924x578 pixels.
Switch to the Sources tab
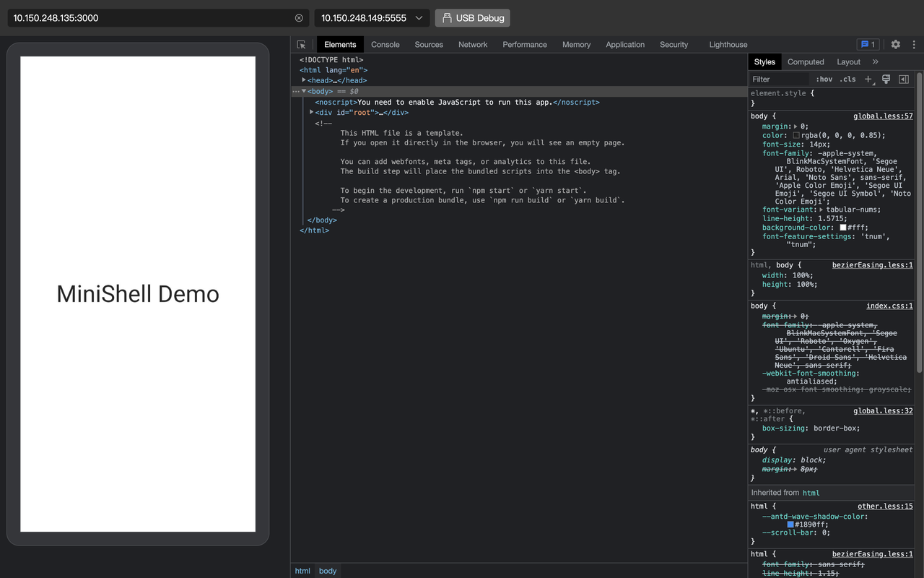429,44
